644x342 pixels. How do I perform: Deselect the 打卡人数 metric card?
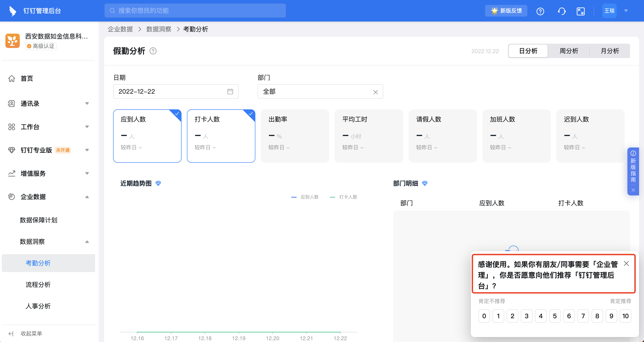pos(221,136)
